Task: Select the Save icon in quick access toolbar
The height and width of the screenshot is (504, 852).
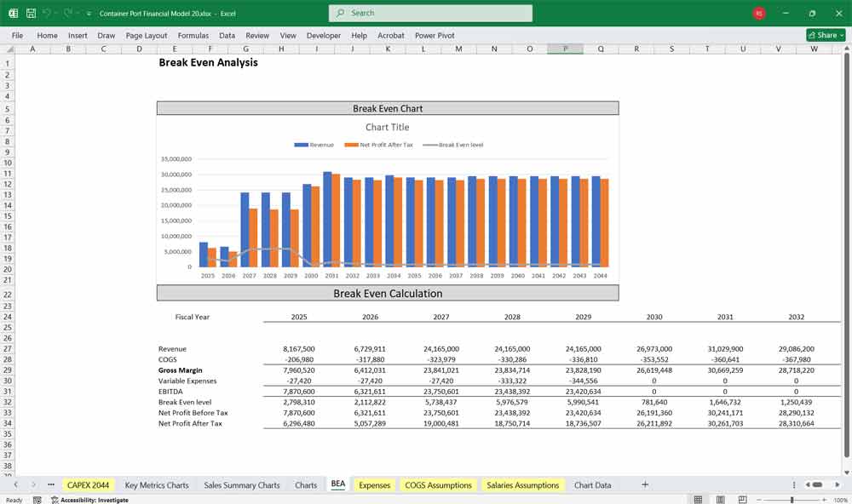Action: 30,14
